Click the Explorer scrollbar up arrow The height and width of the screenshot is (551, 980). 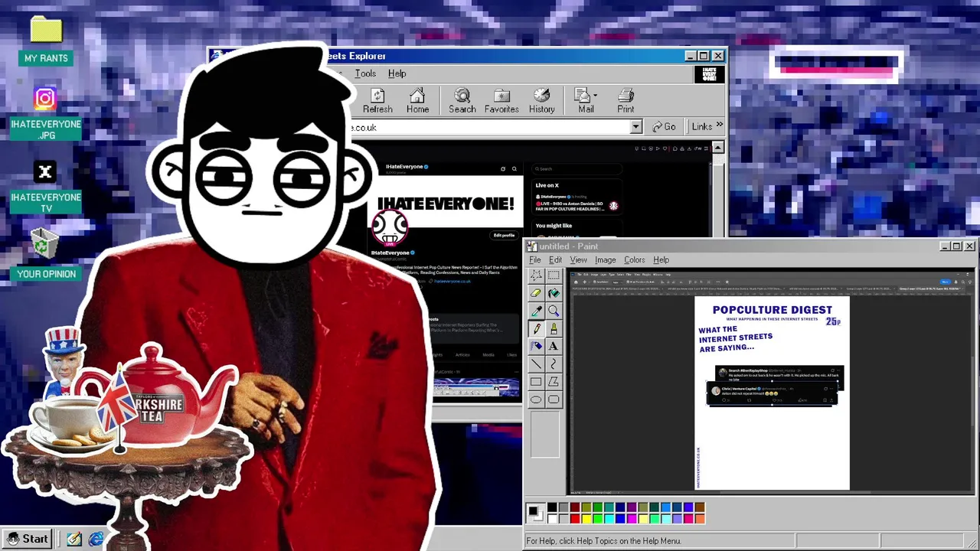point(718,148)
